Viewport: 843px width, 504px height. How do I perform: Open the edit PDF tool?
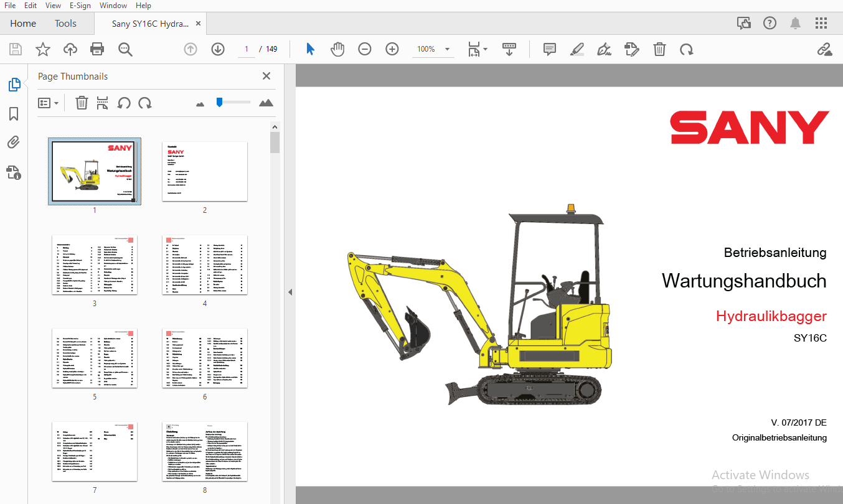(632, 49)
